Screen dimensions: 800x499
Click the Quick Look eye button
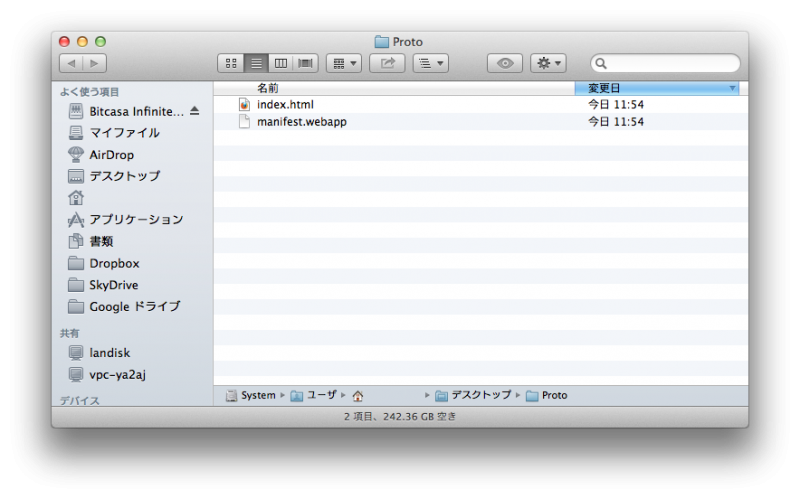tap(505, 63)
